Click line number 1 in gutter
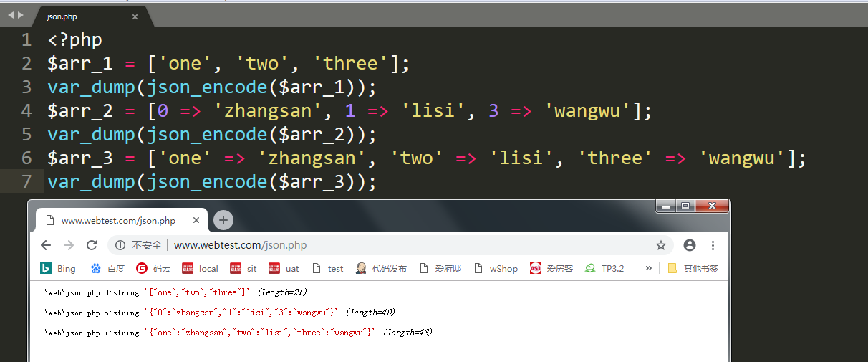This screenshot has height=362, width=868. tap(26, 40)
